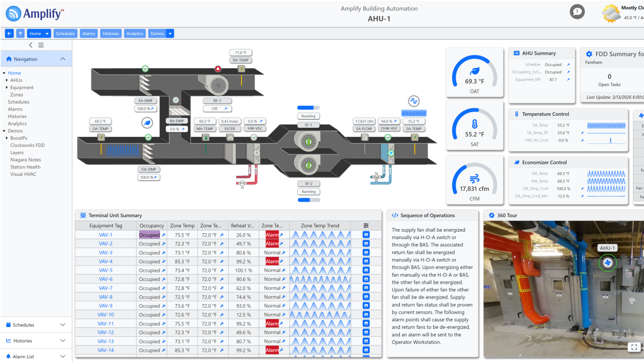Screen dimensions: 644x362
Task: Open the notifications chat bubble icon
Action: click(x=577, y=12)
